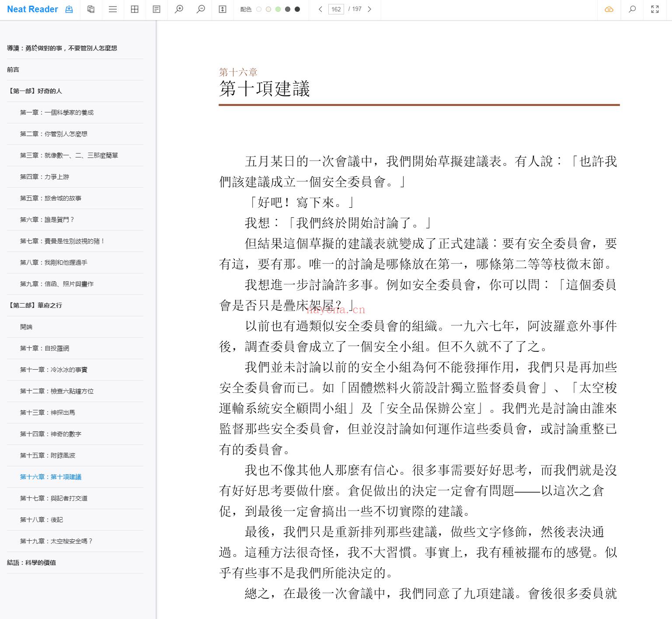
Task: Enter fullscreen with the expand icon
Action: (655, 9)
